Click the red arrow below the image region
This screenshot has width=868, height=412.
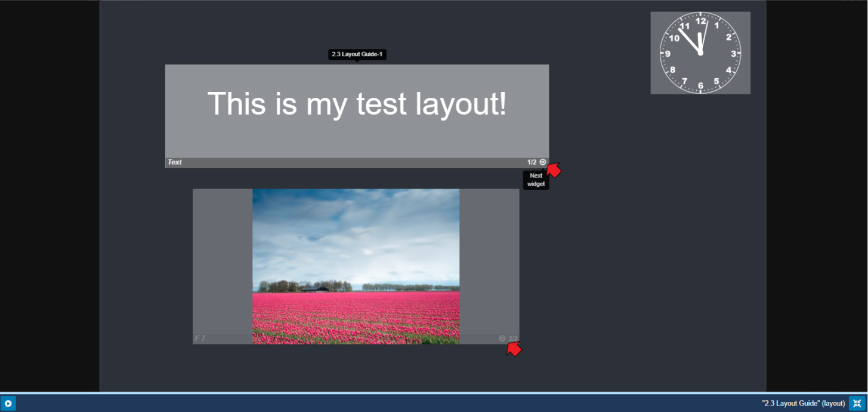pos(514,349)
